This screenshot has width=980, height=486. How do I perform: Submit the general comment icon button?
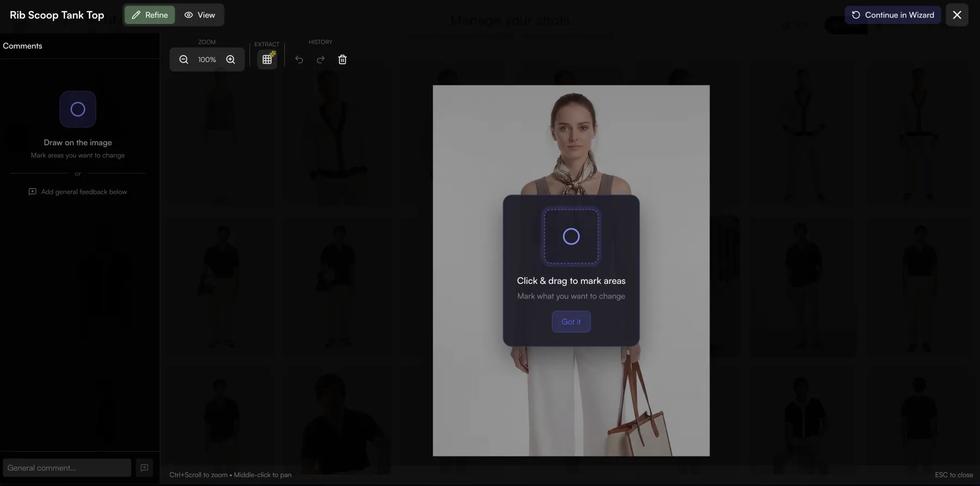pyautogui.click(x=144, y=467)
